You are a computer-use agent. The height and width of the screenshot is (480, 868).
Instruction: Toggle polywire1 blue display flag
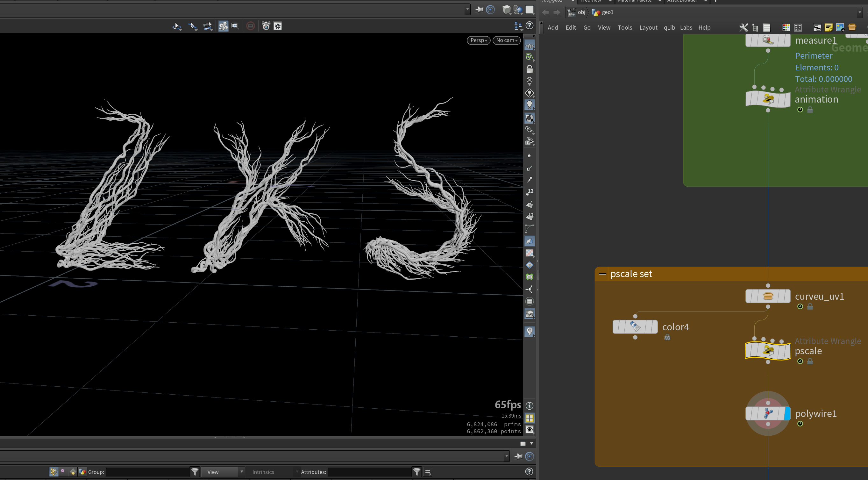point(787,413)
